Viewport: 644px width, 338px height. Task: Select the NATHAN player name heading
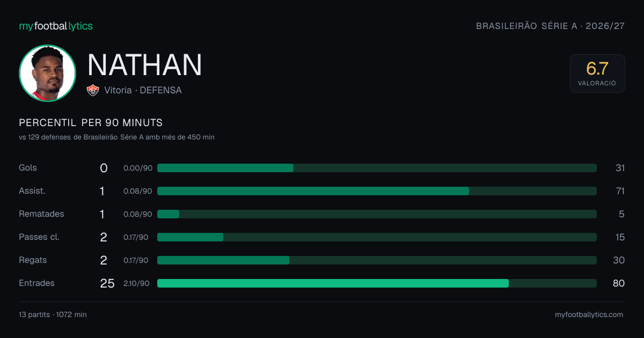(144, 65)
